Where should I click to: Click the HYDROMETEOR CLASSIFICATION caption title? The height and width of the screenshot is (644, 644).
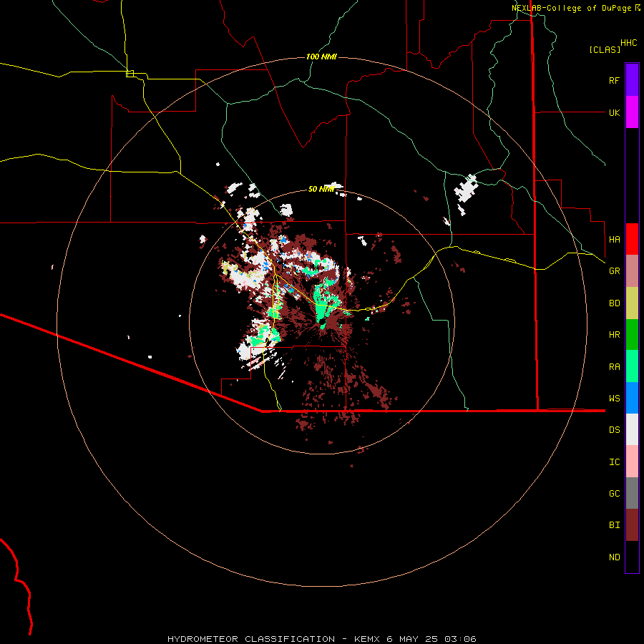(x=251, y=639)
